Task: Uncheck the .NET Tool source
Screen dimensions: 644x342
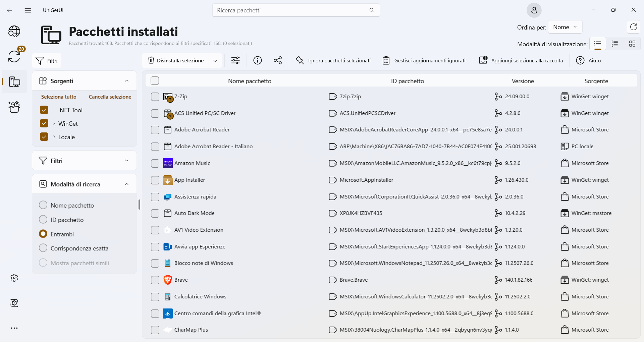Action: pos(44,110)
